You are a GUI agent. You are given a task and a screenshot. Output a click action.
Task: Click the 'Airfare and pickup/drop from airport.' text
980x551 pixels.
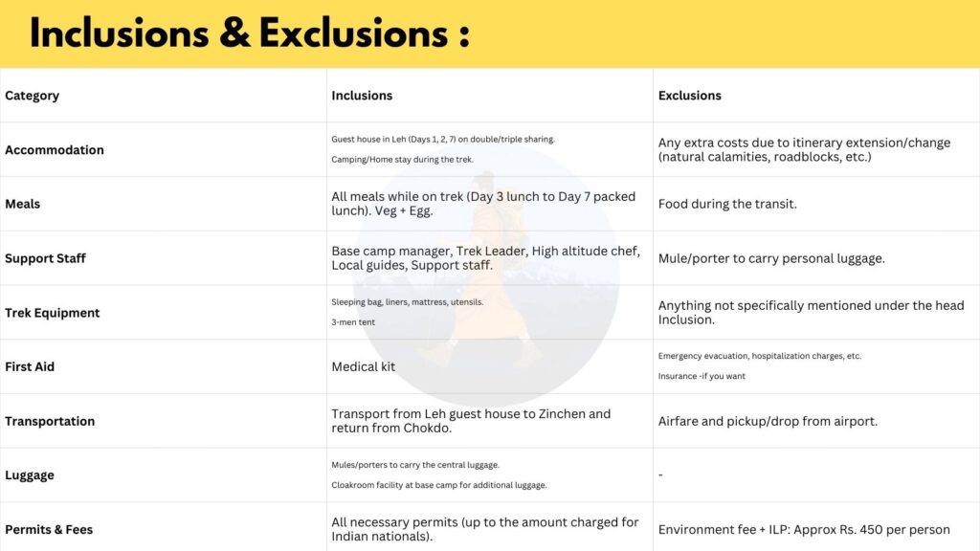click(x=768, y=421)
